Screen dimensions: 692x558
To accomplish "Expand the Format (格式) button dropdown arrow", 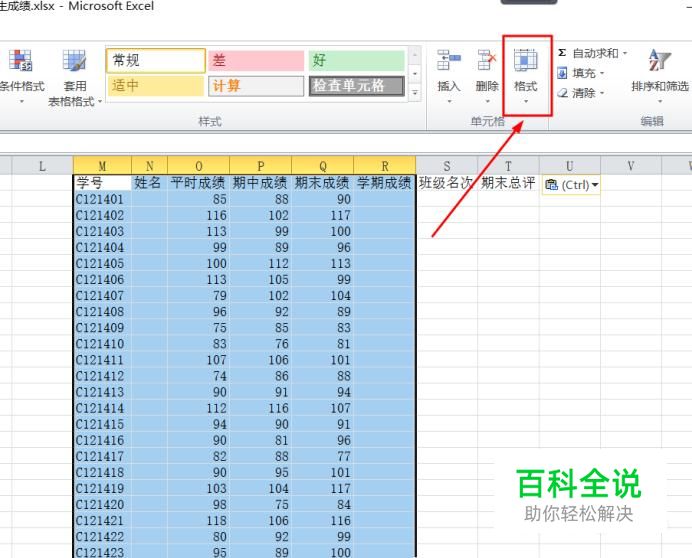I will tap(526, 102).
